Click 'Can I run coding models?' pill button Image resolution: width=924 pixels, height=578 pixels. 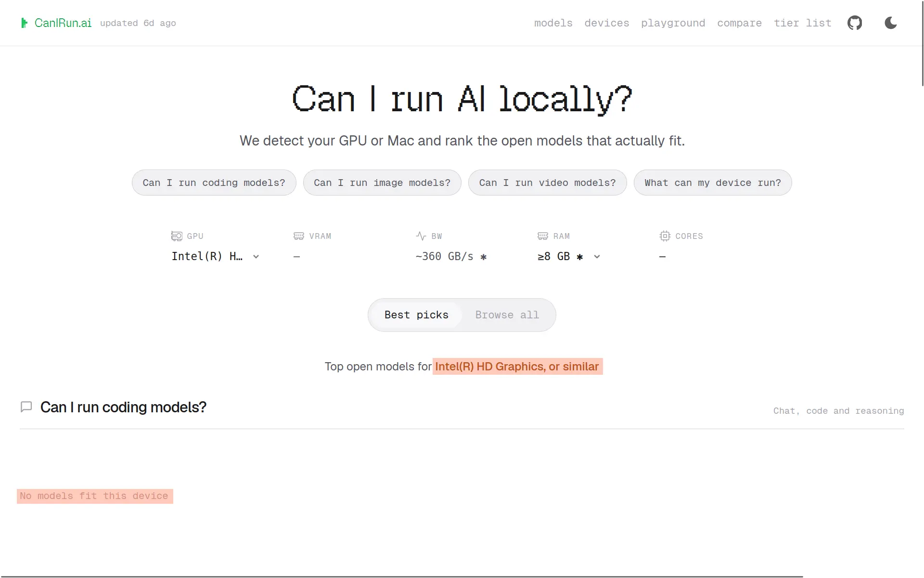click(214, 183)
